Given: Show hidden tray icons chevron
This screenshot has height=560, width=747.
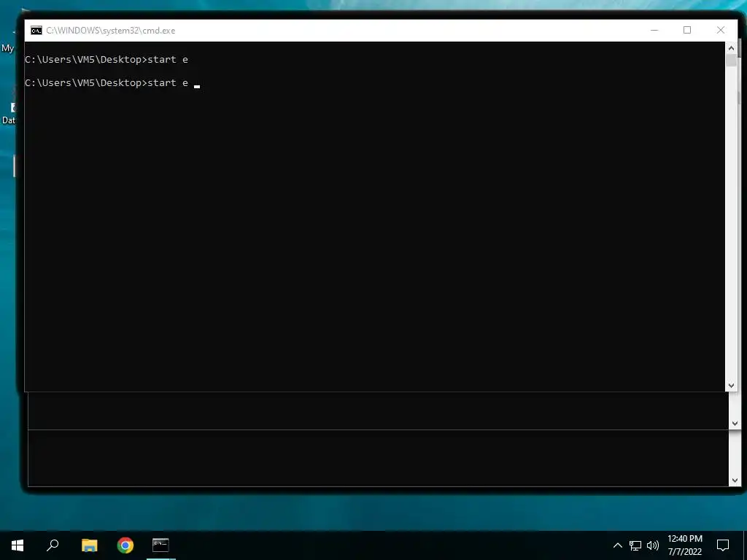Looking at the screenshot, I should (617, 545).
